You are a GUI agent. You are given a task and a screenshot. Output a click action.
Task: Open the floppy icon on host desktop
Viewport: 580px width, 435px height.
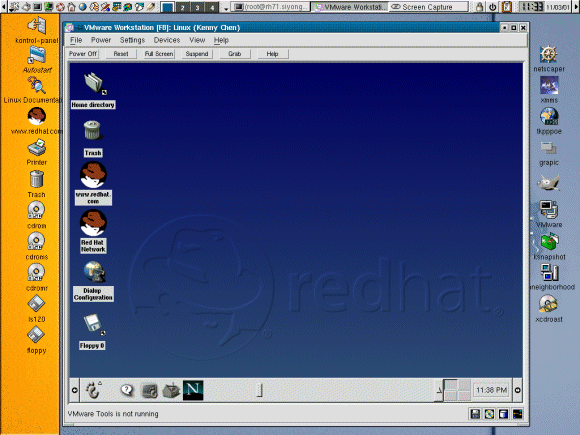pyautogui.click(x=36, y=335)
